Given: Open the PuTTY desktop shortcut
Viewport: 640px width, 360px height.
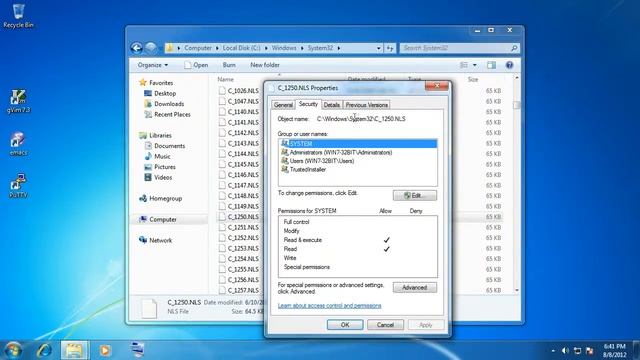Looking at the screenshot, I should click(18, 186).
